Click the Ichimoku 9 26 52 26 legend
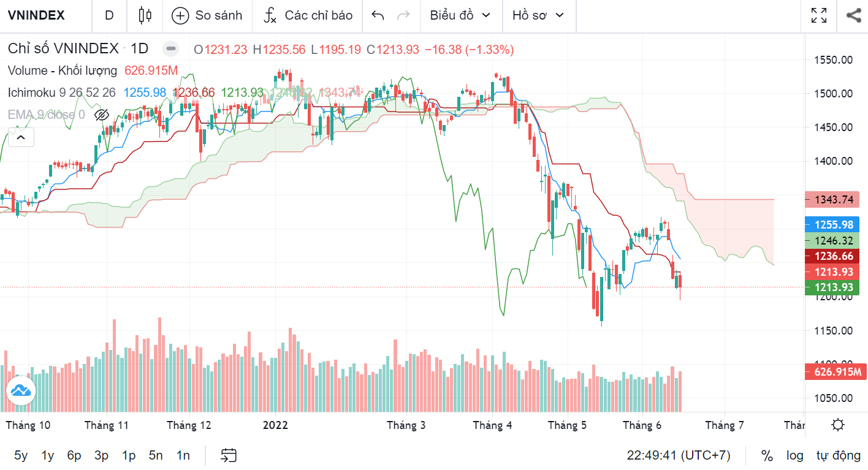Screen dimensions: 868x470 (x=62, y=93)
